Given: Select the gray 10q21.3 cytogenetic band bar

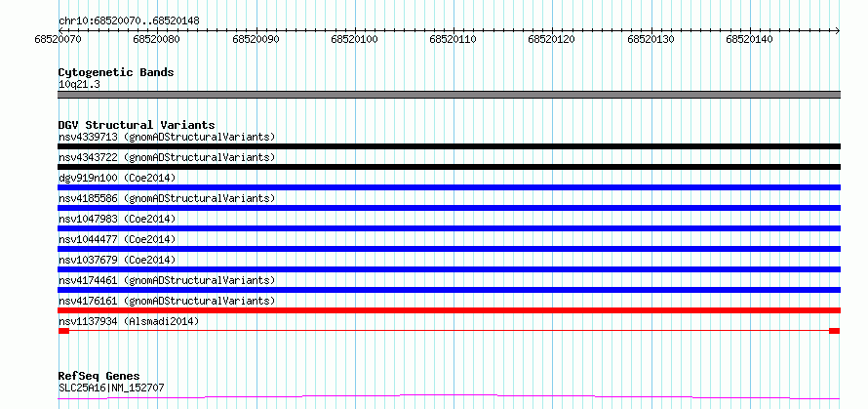Looking at the screenshot, I should [449, 95].
